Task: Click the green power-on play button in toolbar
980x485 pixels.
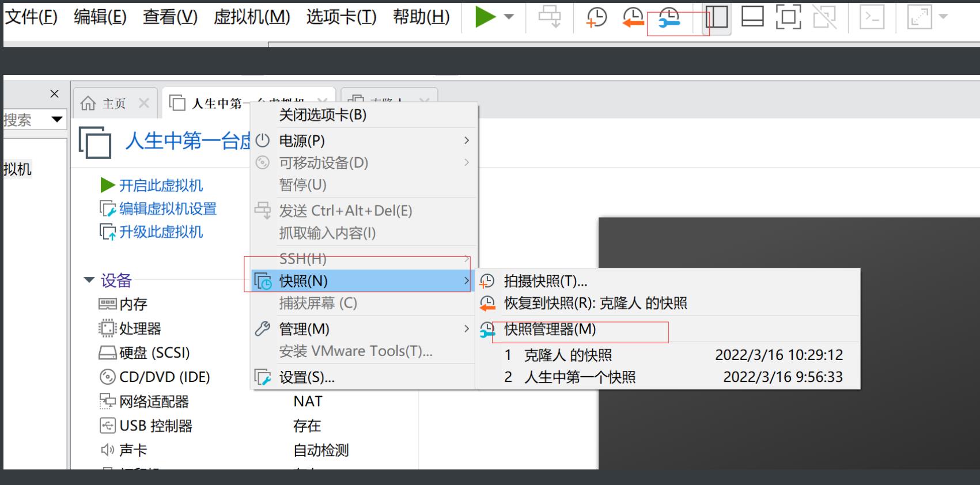Action: coord(485,17)
